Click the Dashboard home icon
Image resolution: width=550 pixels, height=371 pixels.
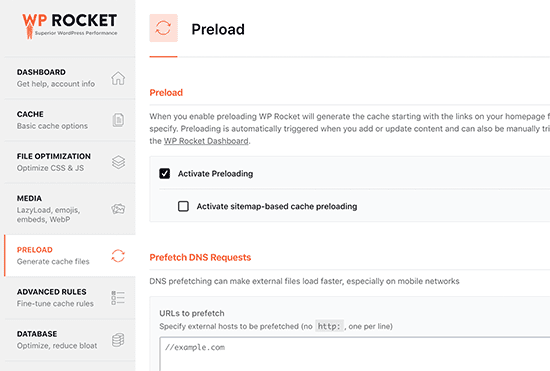click(x=118, y=78)
